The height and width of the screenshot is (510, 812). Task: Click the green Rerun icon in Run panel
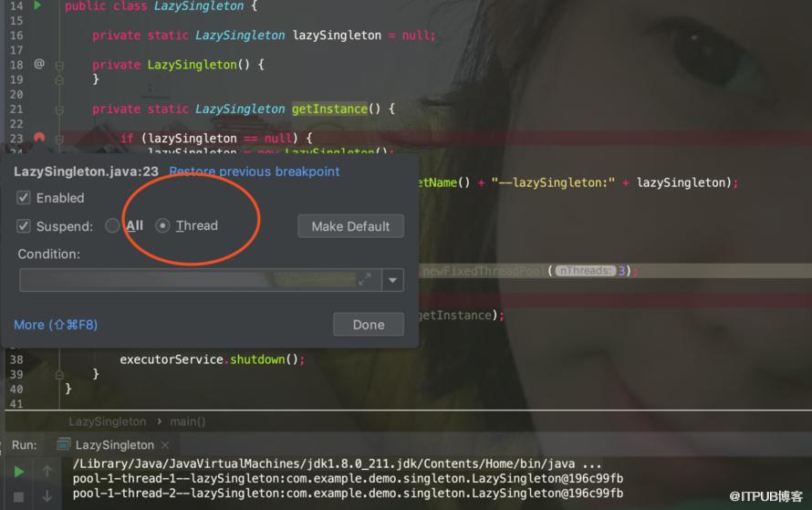[x=18, y=472]
